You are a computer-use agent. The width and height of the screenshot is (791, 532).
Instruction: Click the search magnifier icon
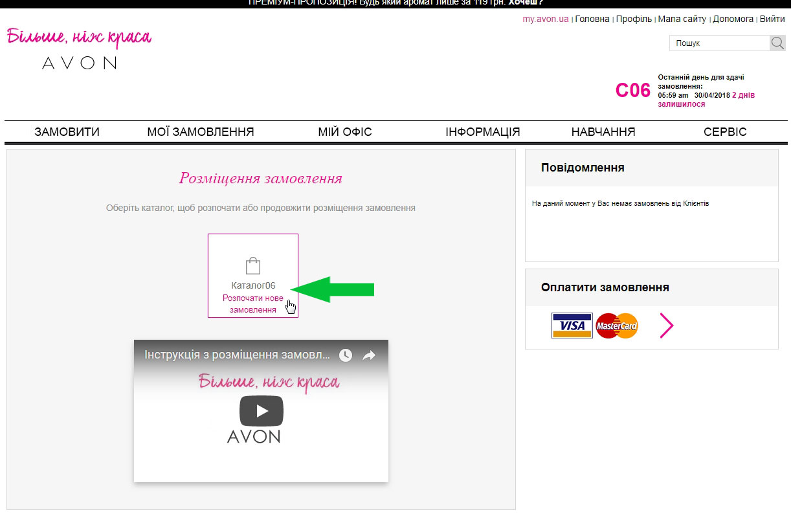pyautogui.click(x=777, y=43)
